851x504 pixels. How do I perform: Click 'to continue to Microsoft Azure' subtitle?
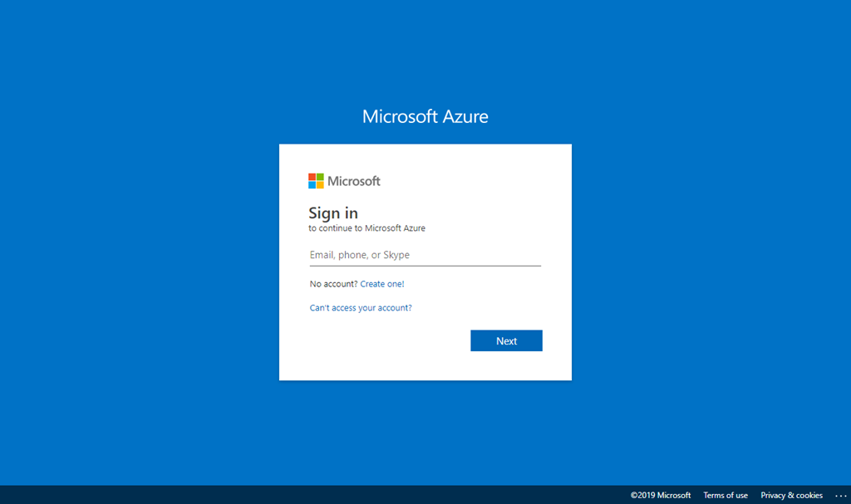(366, 228)
